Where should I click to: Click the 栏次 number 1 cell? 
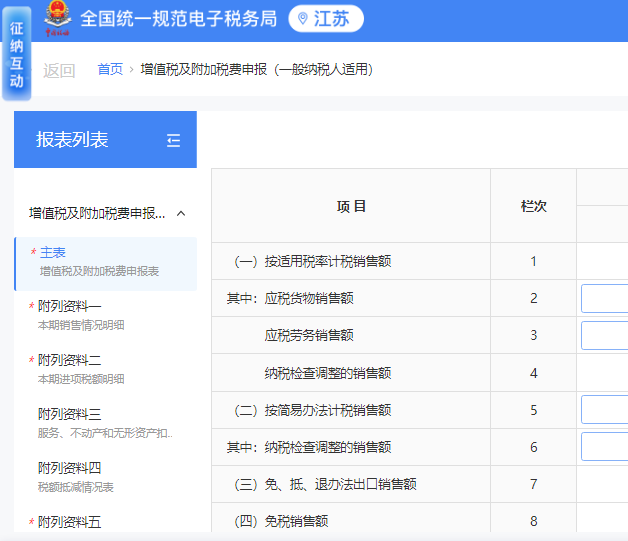coord(533,261)
